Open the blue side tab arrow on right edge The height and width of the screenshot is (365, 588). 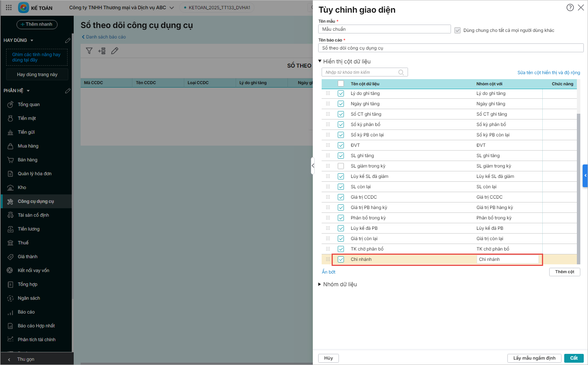pos(585,176)
